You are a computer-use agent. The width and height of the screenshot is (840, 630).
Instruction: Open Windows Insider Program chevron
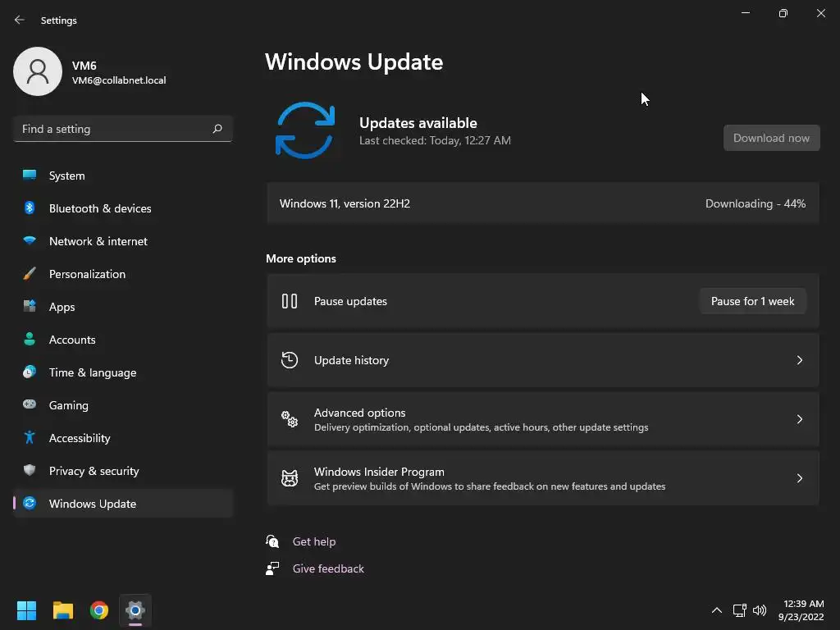[799, 478]
